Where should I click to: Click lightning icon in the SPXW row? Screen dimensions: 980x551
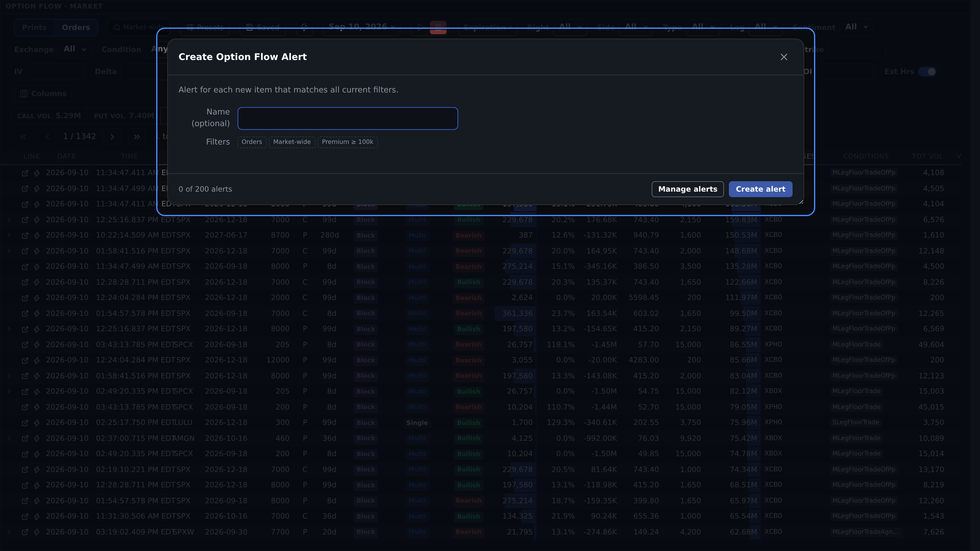[37, 532]
